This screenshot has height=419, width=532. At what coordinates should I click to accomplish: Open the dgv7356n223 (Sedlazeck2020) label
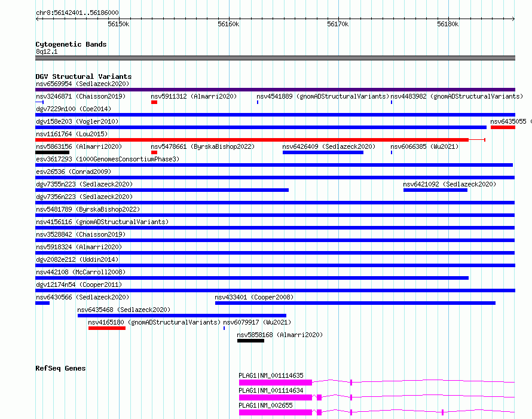click(x=84, y=197)
